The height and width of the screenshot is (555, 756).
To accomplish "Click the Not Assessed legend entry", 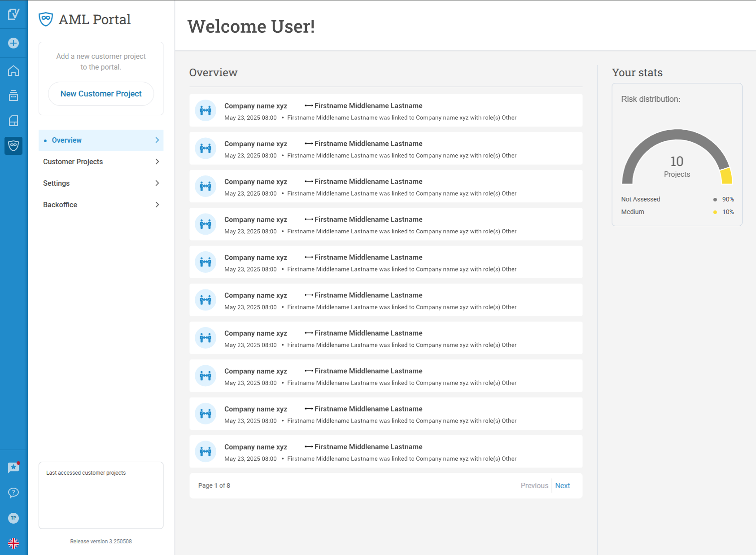I will [x=677, y=199].
